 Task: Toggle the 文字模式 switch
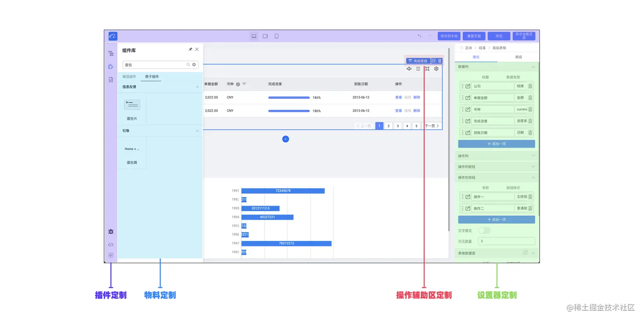484,230
